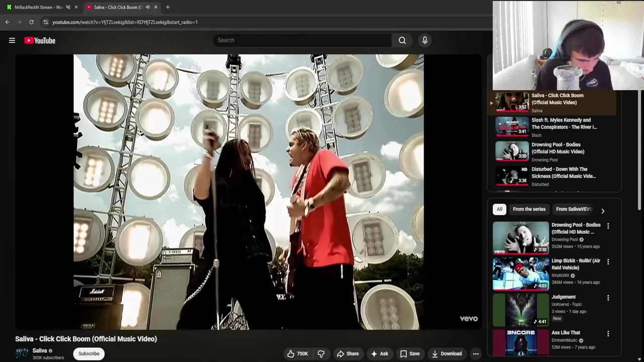Open recommended Drowning Pool Bodies thumbnail

coord(521,237)
